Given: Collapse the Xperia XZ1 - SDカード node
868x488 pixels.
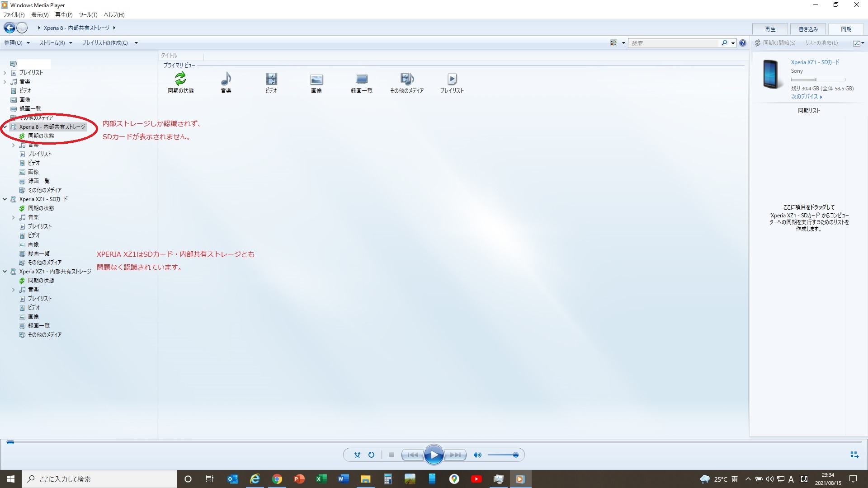Looking at the screenshot, I should coord(5,199).
